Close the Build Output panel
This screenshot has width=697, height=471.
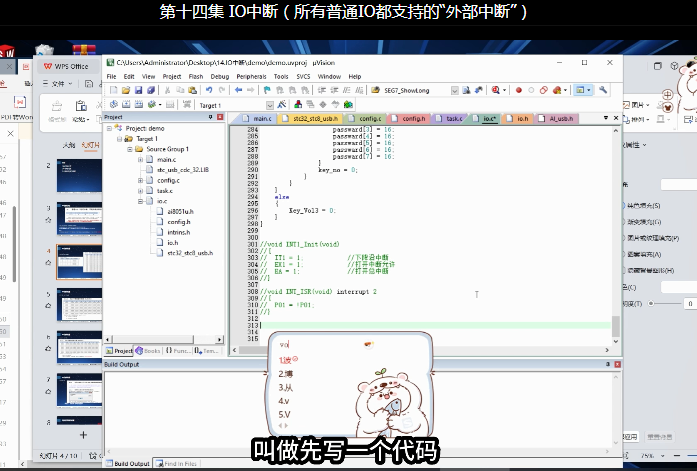617,364
